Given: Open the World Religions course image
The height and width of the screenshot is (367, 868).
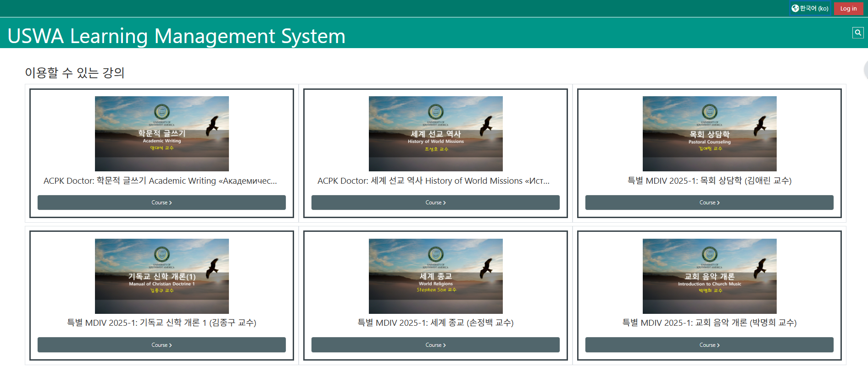Looking at the screenshot, I should [x=435, y=276].
